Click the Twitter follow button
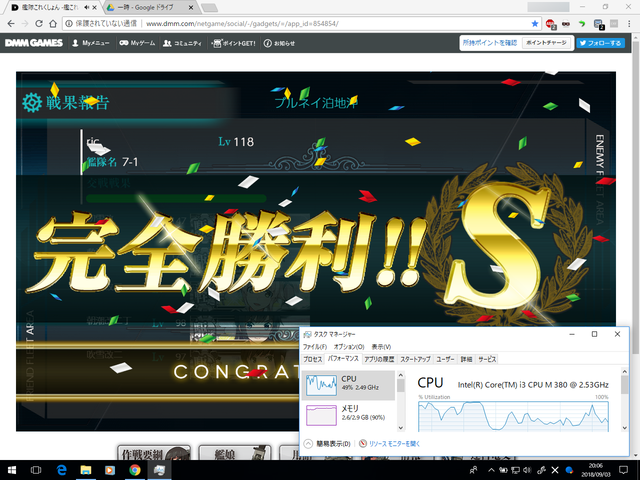This screenshot has width=640, height=480. 600,43
